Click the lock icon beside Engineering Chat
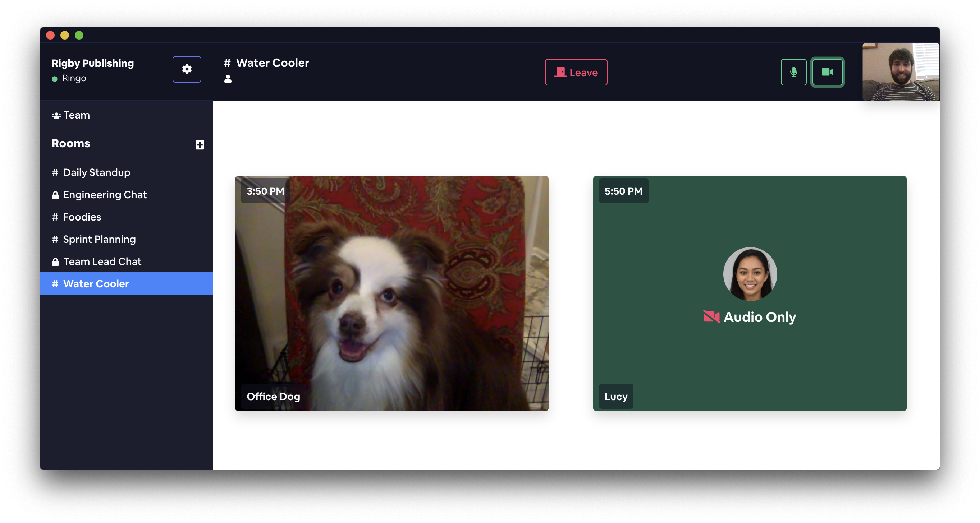Screen dimensions: 980x523 click(x=55, y=195)
